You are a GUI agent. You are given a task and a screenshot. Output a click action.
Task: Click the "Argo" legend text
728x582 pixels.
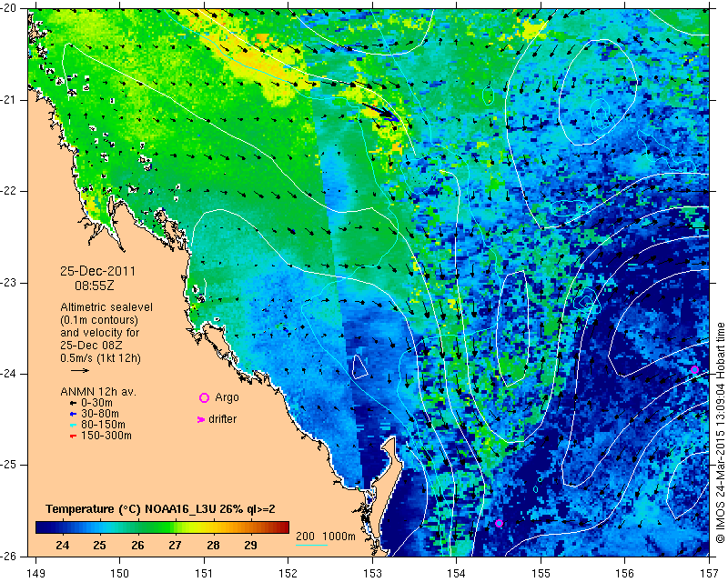pyautogui.click(x=227, y=397)
